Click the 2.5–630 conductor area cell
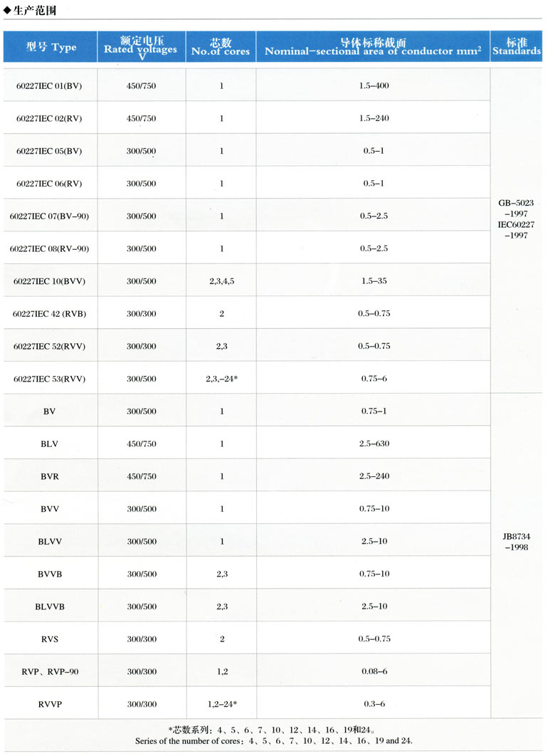 (374, 443)
